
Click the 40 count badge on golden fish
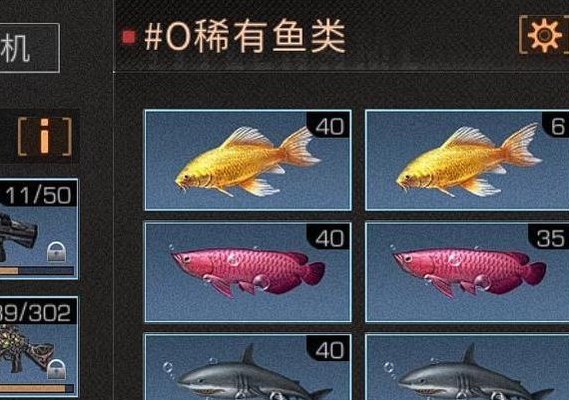pos(329,126)
